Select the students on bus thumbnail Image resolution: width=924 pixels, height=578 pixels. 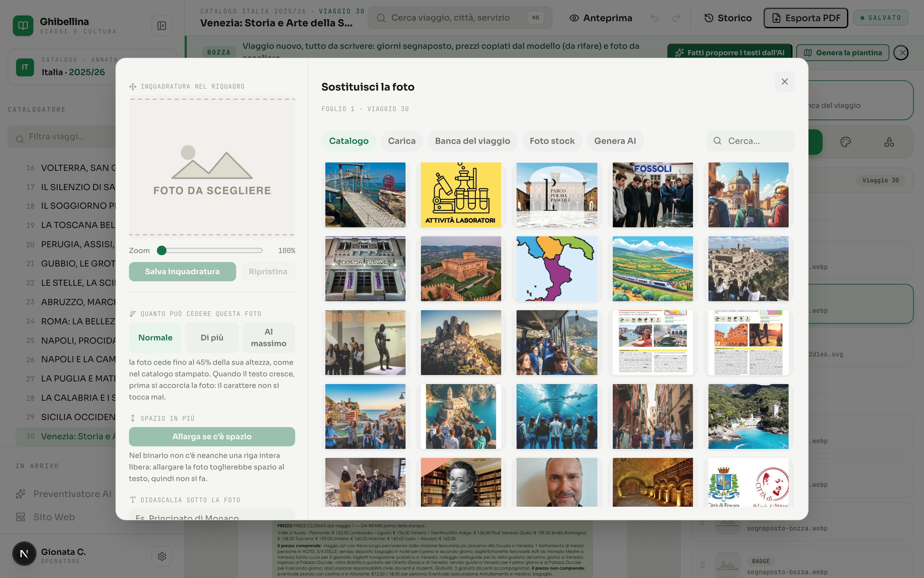pyautogui.click(x=557, y=343)
